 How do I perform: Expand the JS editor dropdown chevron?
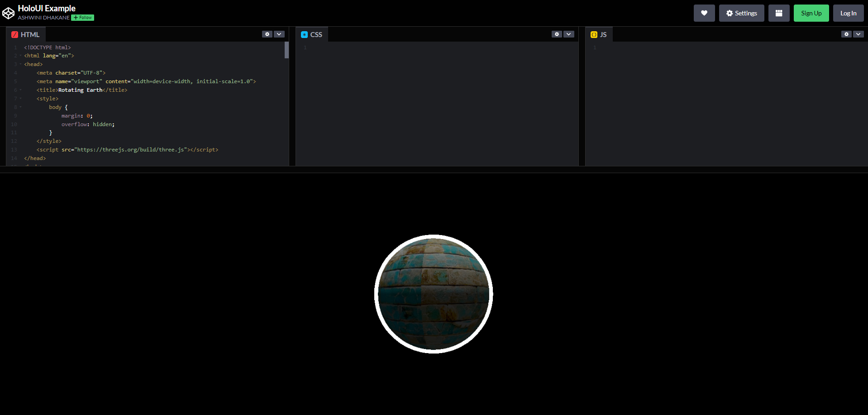pyautogui.click(x=858, y=34)
